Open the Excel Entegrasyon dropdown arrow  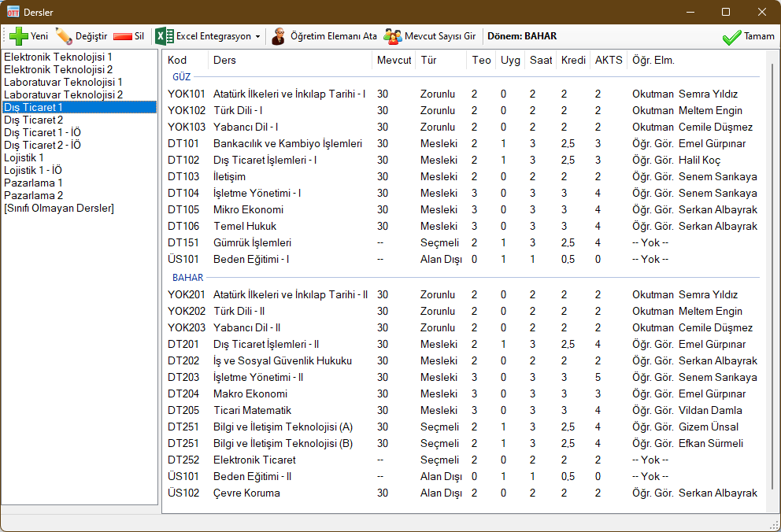[257, 37]
